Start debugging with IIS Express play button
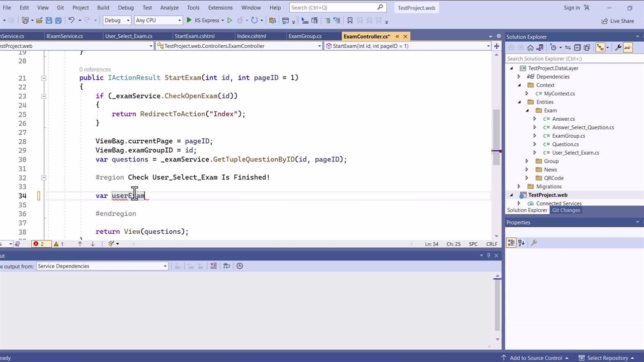644x362 pixels. pos(189,21)
